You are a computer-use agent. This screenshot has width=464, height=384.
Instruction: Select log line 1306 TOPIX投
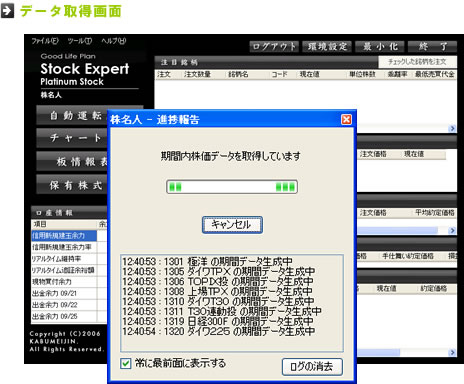coord(218,282)
